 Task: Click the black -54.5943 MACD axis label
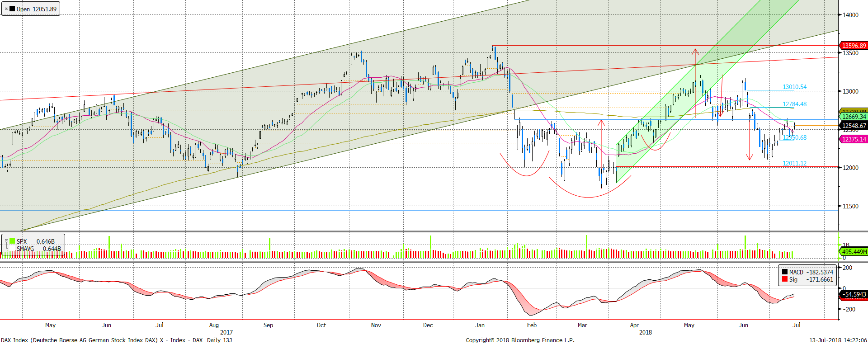854,294
